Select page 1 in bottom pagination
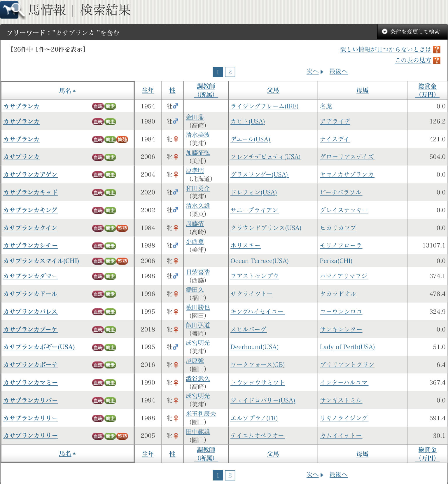Viewport: 448px width, 484px height. (x=218, y=475)
